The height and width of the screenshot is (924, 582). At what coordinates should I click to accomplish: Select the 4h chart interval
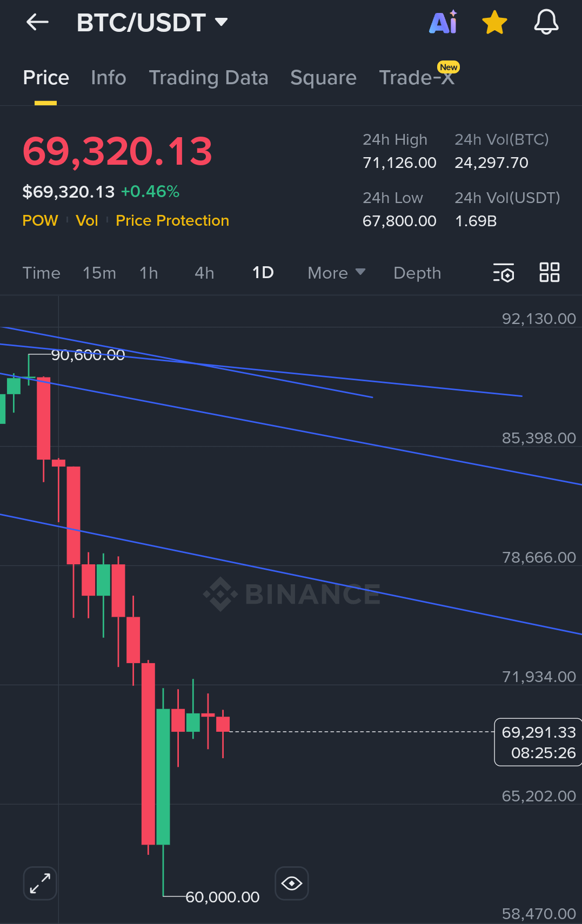coord(204,273)
